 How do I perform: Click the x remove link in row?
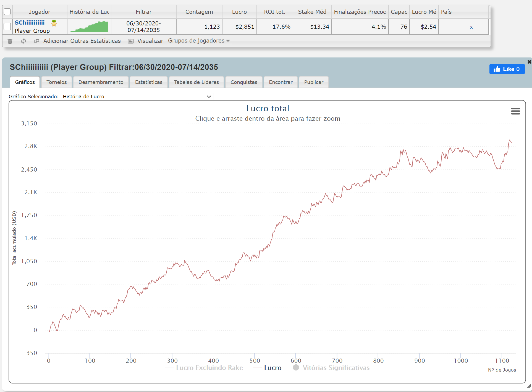[471, 27]
